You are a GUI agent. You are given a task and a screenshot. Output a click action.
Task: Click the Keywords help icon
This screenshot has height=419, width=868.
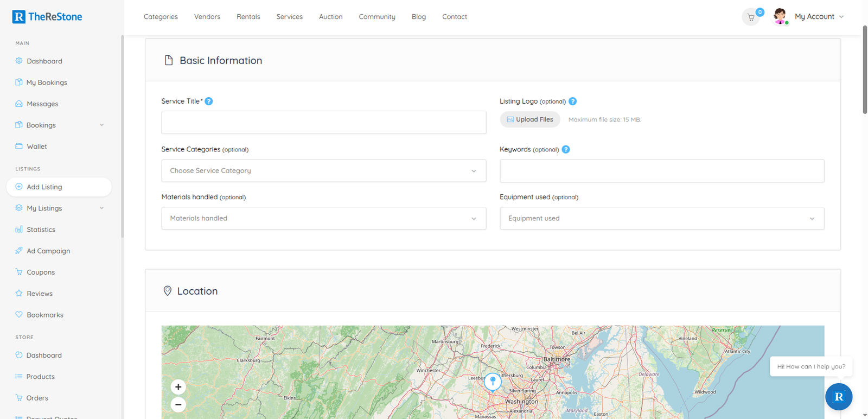point(566,149)
